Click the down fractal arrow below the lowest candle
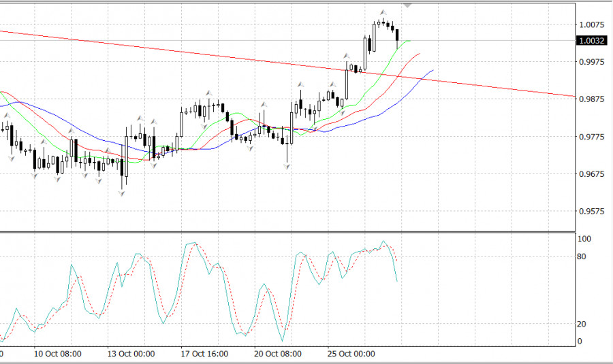 coord(123,194)
